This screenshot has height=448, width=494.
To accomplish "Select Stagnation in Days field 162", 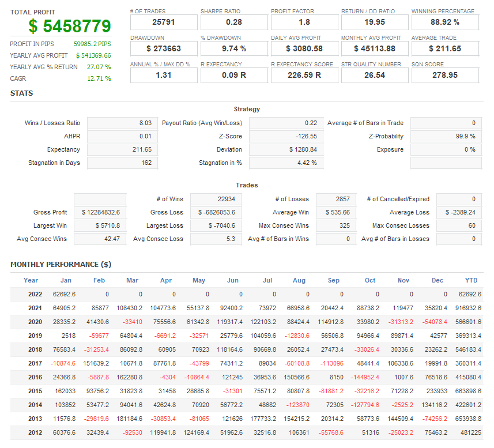I will [x=123, y=163].
